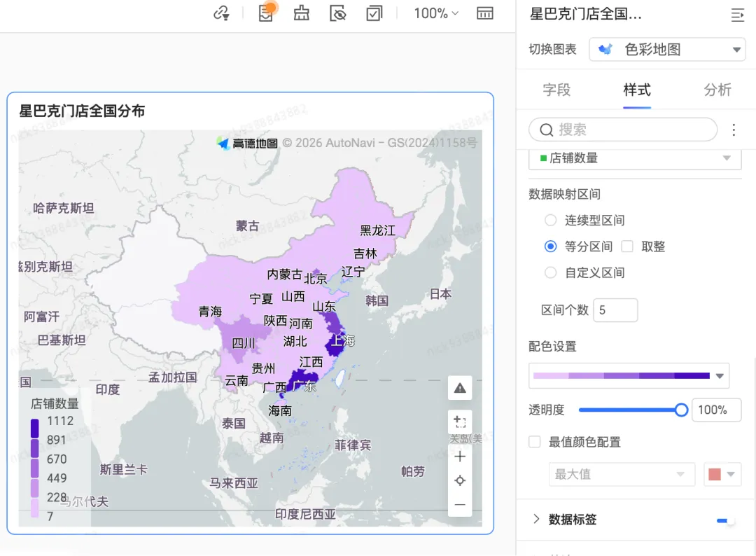
Task: Click the layout grid icon in toolbar
Action: (x=484, y=13)
